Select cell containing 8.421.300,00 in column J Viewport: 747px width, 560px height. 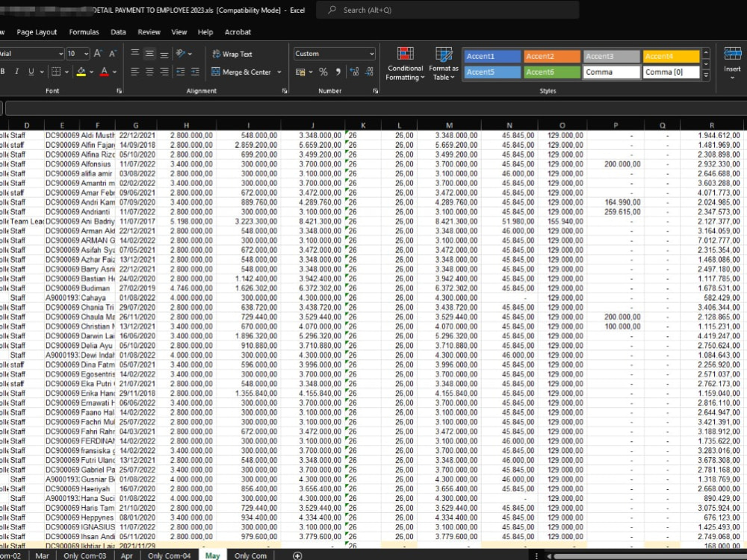click(312, 222)
